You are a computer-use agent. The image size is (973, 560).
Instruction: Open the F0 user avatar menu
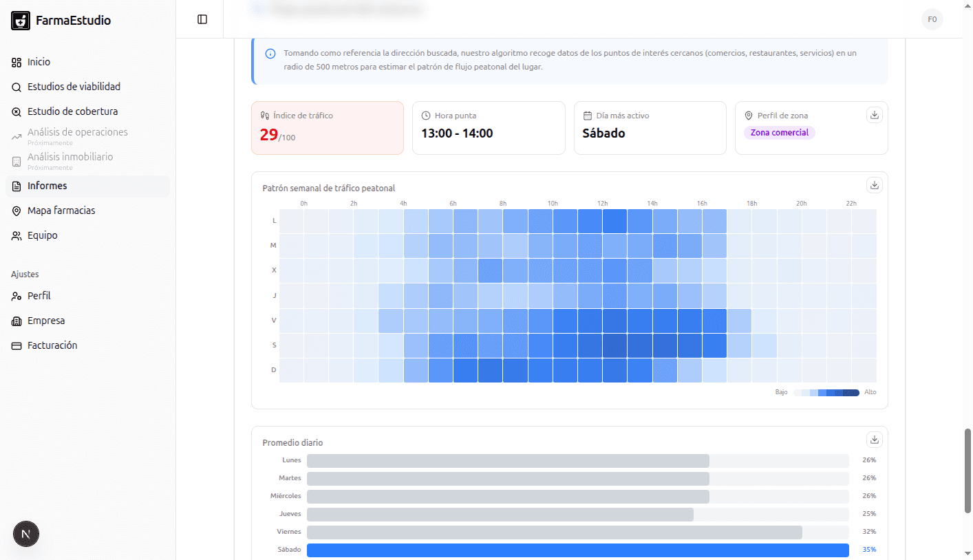point(932,19)
